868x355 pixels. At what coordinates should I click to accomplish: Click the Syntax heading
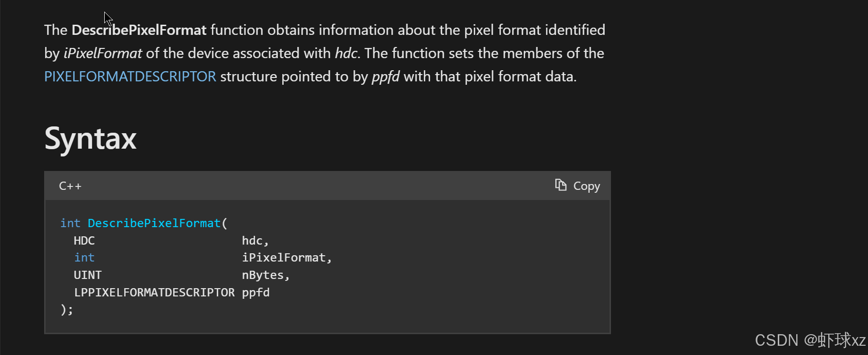tap(90, 139)
